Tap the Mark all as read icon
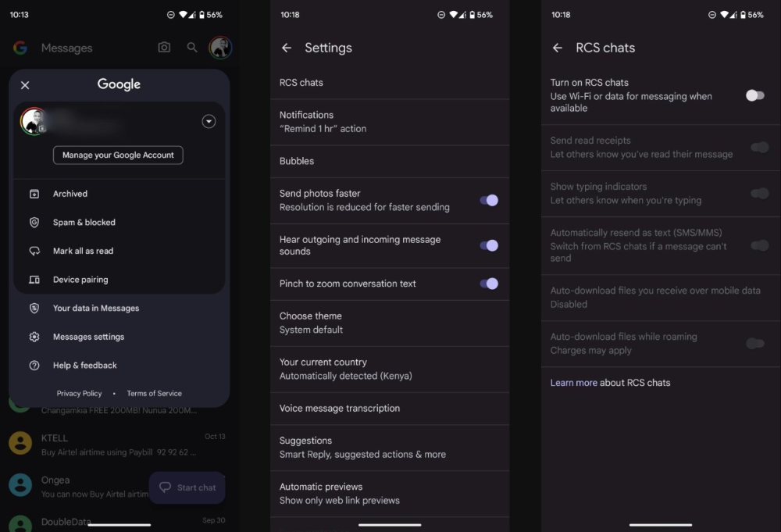Screen dimensions: 781x532 pos(34,251)
